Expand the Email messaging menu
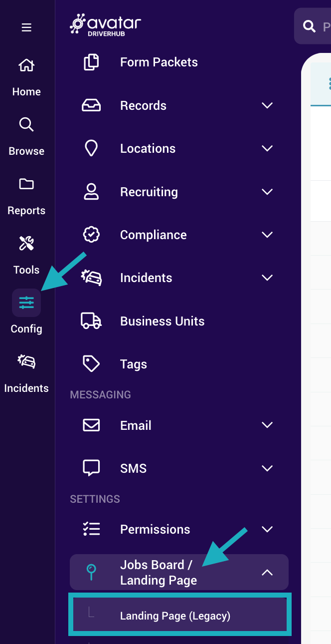The height and width of the screenshot is (644, 331). [x=267, y=425]
